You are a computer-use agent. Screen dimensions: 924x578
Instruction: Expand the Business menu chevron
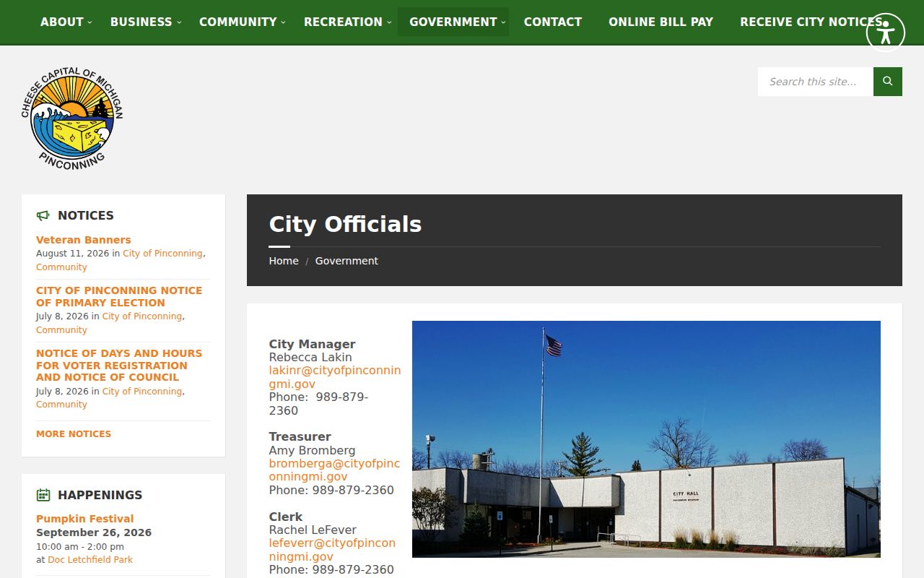point(179,22)
